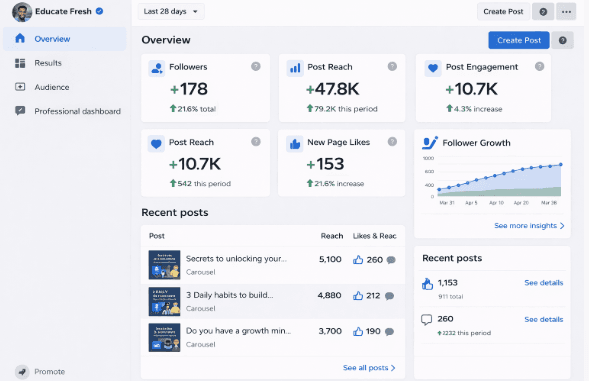Click info icon on top-row Post Reach card
Image resolution: width=589 pixels, height=381 pixels.
[392, 67]
